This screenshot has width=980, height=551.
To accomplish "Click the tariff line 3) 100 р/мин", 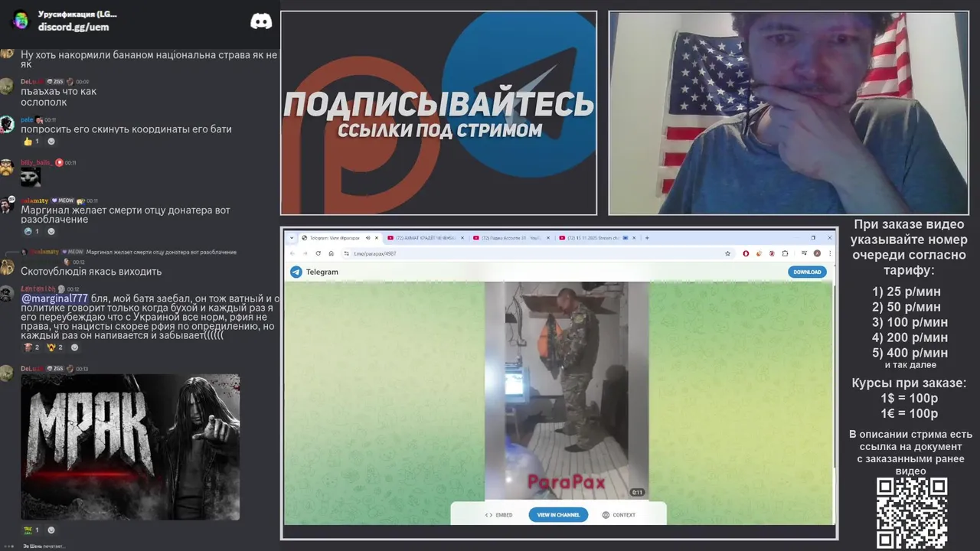I will pyautogui.click(x=910, y=322).
